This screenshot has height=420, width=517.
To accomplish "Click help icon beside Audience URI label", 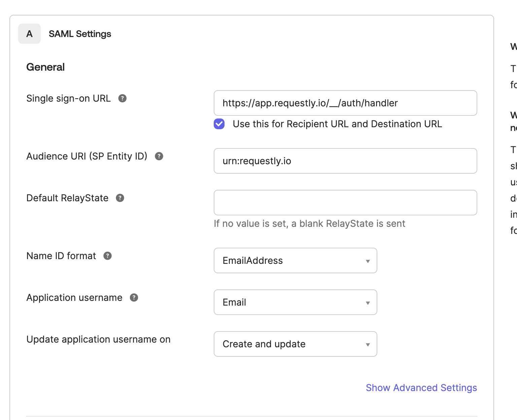I will tap(159, 156).
